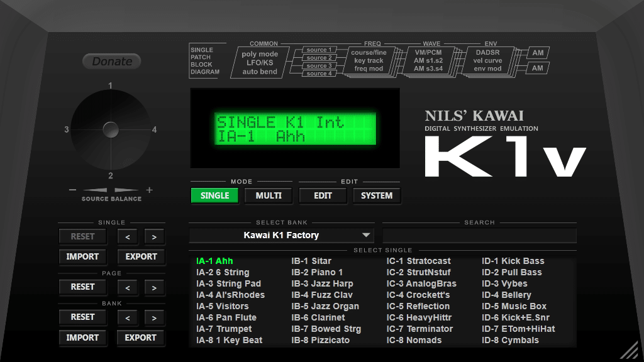
Task: Open the Kawai K1 Factory bank dropdown
Action: point(281,235)
